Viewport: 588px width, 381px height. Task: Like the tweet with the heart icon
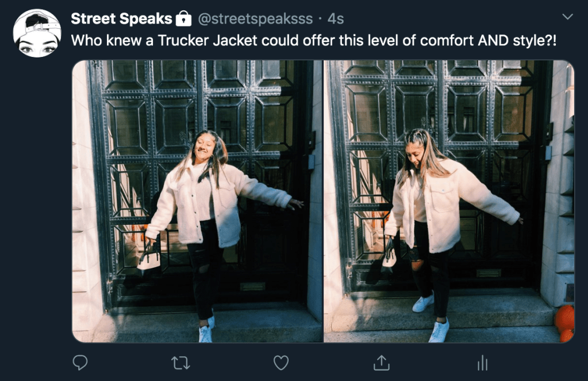[x=281, y=363]
